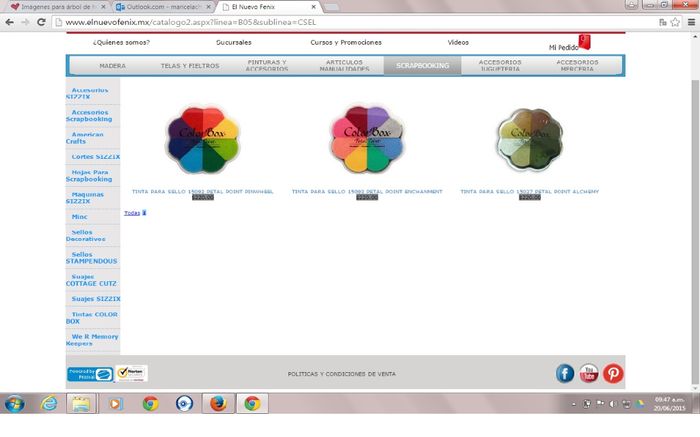
Task: Open the YouTube icon in the footer
Action: point(589,373)
